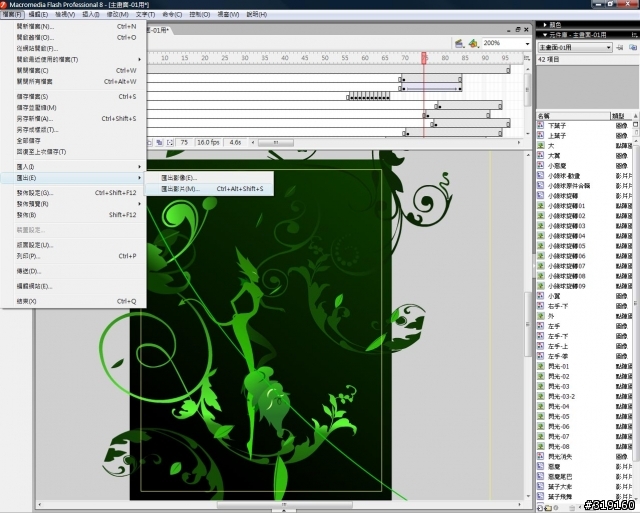Image resolution: width=640 pixels, height=513 pixels.
Task: Choose 列印(P)... with Ctrl+P shortcut
Action: pyautogui.click(x=73, y=256)
